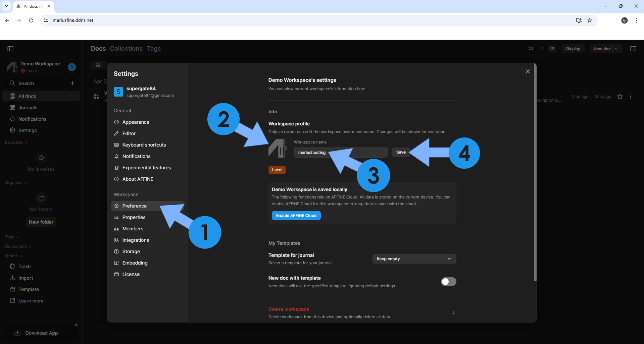Click Enable AFFiNE Cloud button
Viewport: 644px width, 344px height.
pyautogui.click(x=296, y=216)
